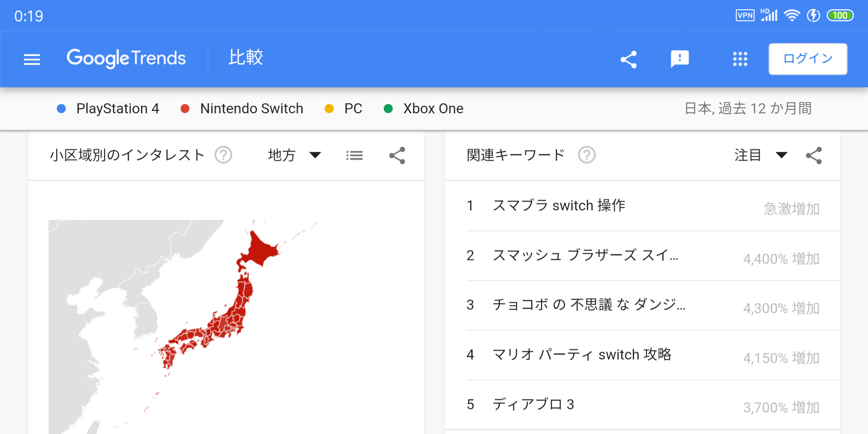This screenshot has width=868, height=434.
Task: Share the regional interest map card
Action: coord(397,156)
